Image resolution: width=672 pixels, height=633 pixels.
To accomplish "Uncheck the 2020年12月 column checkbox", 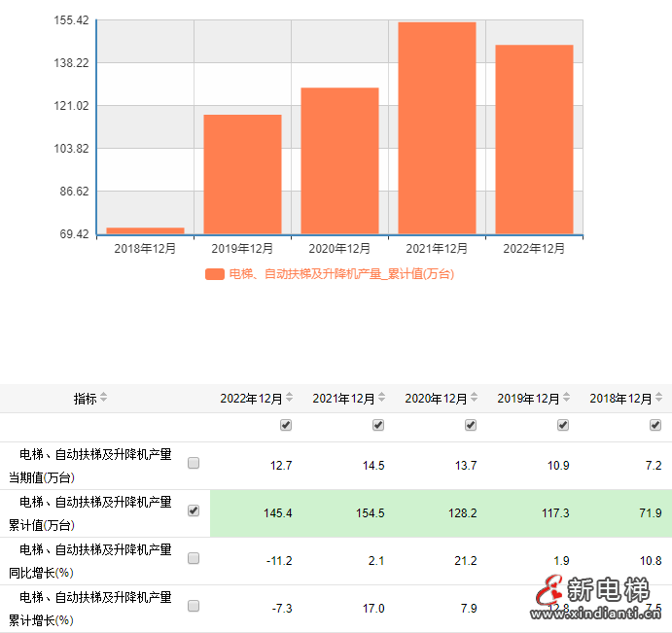I will (x=471, y=425).
